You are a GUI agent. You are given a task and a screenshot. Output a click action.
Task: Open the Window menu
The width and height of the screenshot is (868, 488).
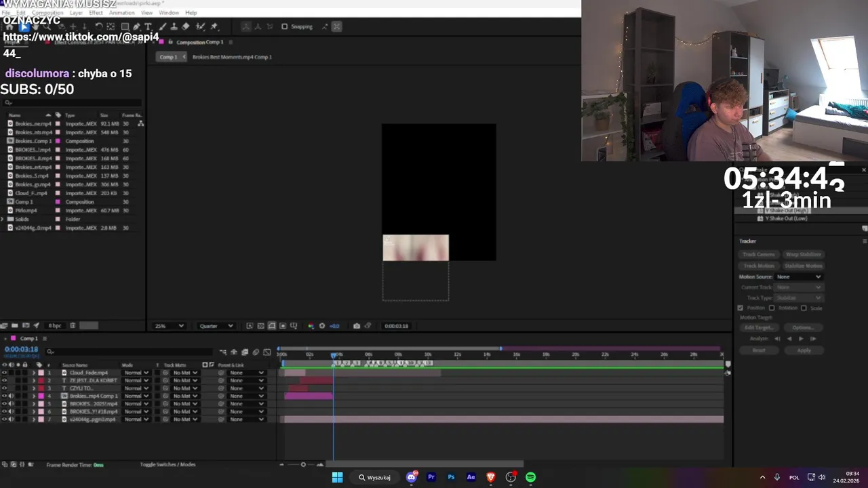tap(169, 13)
